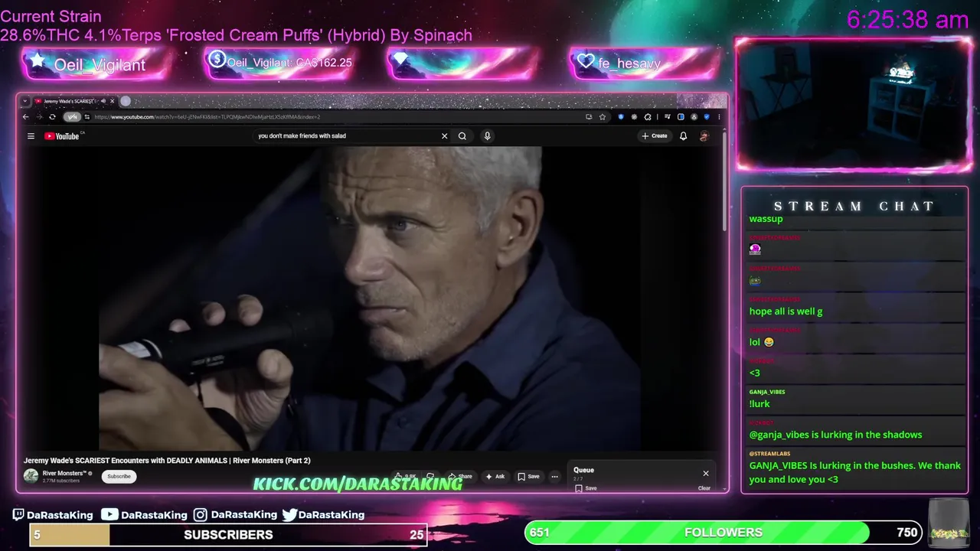Screen dimensions: 980x551
Task: Click the Twitch DaRastaKing handle
Action: click(53, 515)
